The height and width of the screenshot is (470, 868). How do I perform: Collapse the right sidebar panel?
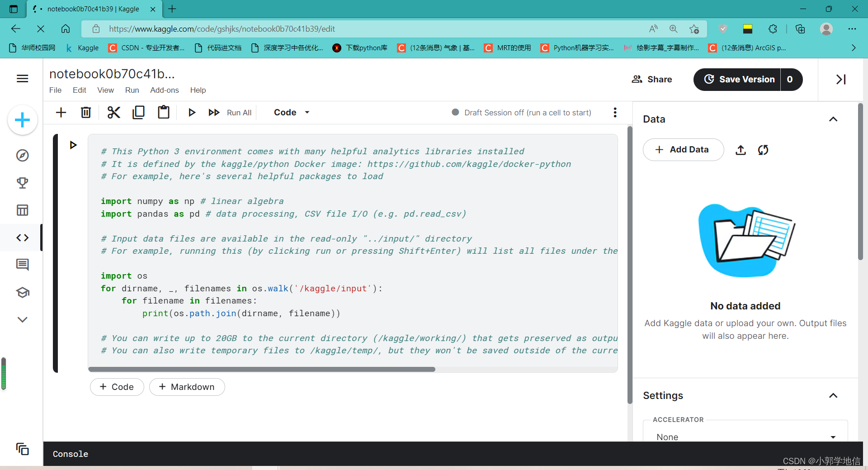pos(840,80)
